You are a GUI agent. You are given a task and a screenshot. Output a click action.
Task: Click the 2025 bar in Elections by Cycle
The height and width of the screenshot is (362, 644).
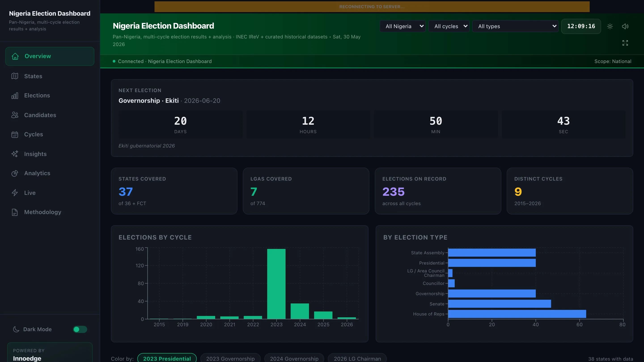pos(323,315)
